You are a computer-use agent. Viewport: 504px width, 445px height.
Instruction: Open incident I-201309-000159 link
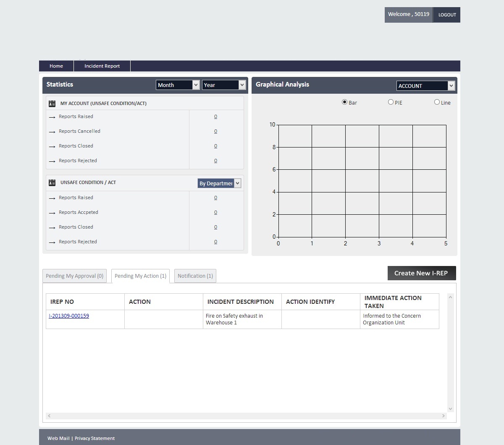pos(69,316)
